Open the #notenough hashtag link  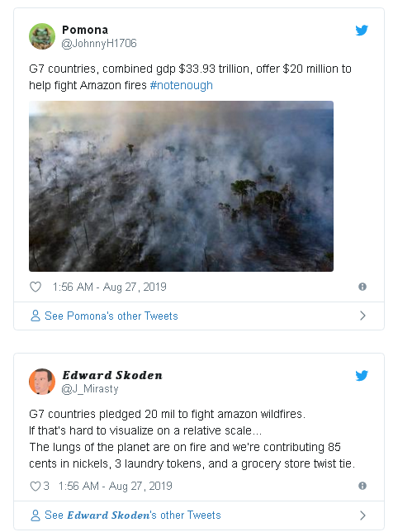click(x=182, y=85)
